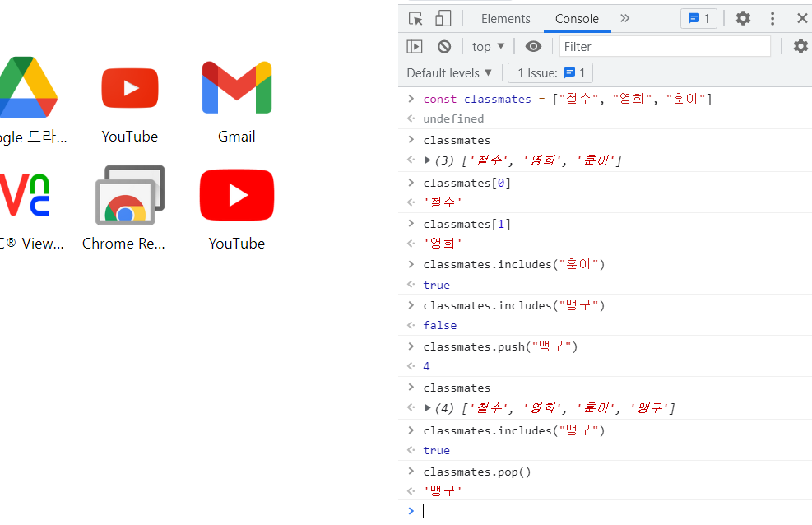This screenshot has height=525, width=812.
Task: Click the output value 4
Action: tap(426, 366)
